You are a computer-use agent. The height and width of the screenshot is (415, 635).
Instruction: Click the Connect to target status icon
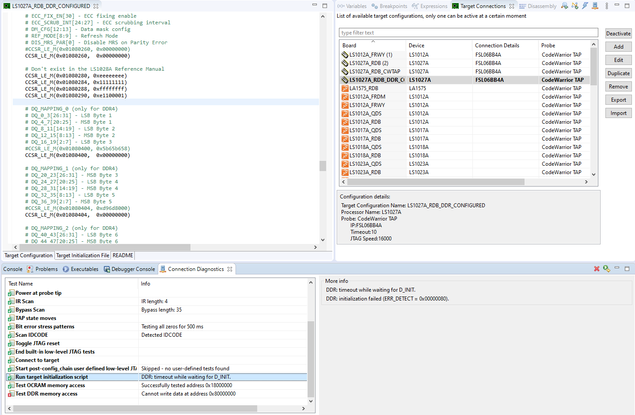pyautogui.click(x=11, y=360)
